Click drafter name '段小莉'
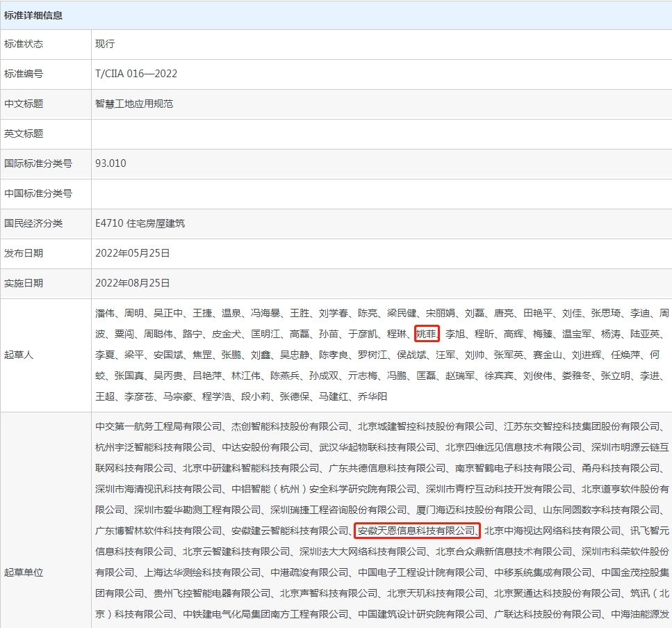Image resolution: width=672 pixels, height=628 pixels. 256,397
